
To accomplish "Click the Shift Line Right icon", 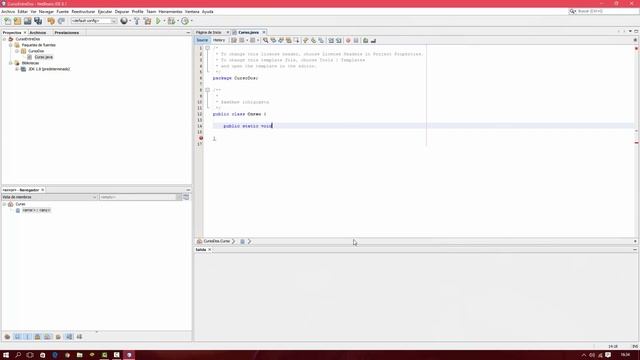I will tap(339, 40).
